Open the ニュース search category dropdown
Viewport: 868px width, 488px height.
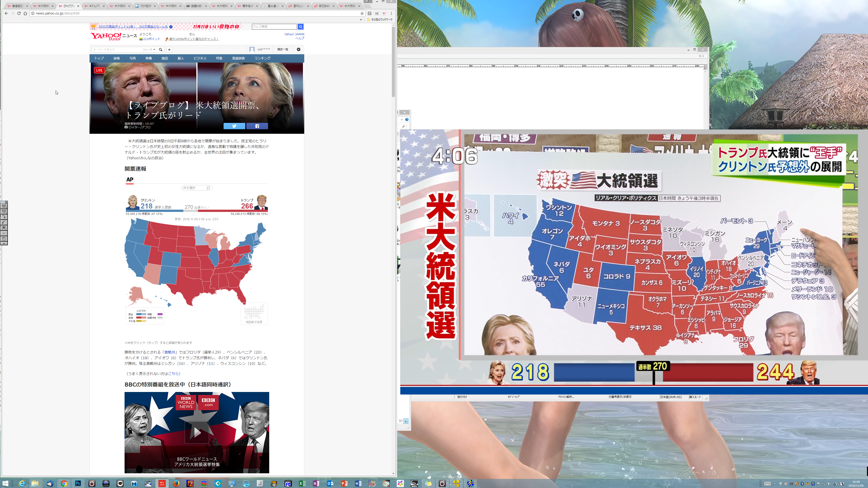(x=149, y=49)
